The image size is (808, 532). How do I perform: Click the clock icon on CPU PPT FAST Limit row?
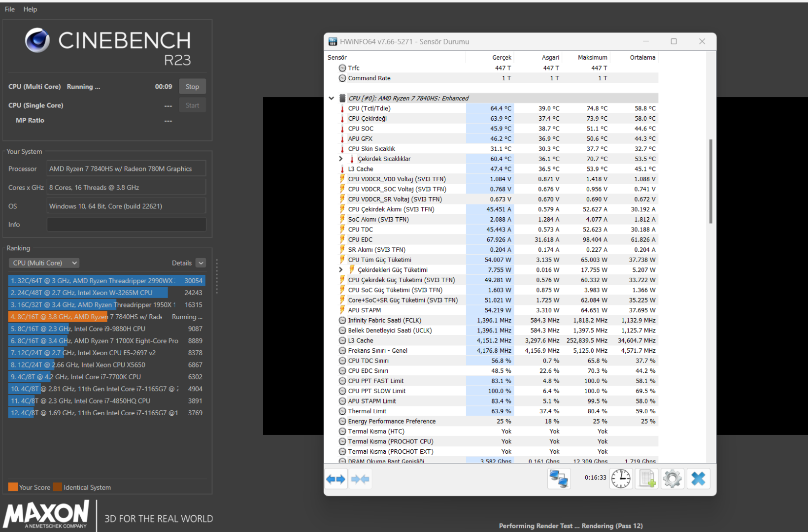342,381
